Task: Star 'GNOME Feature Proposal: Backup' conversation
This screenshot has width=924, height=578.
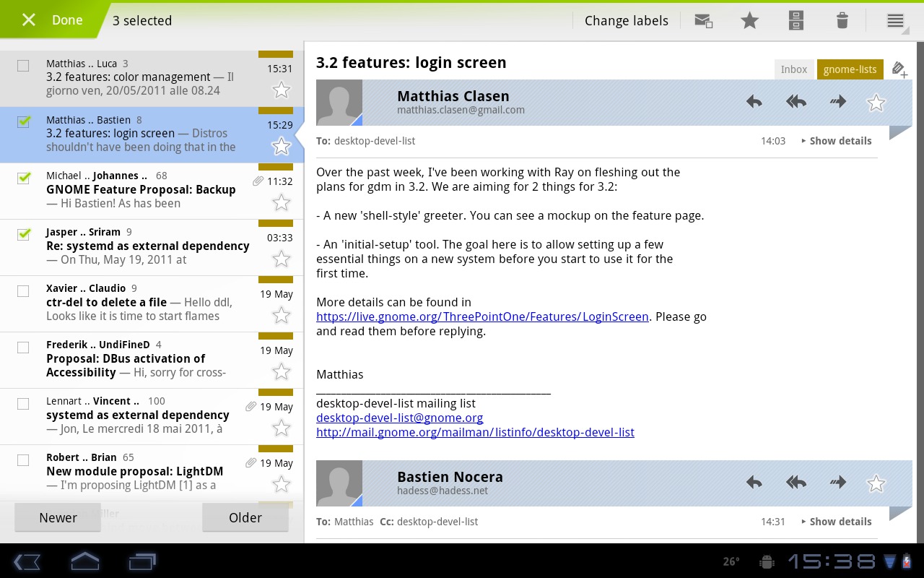Action: [281, 203]
